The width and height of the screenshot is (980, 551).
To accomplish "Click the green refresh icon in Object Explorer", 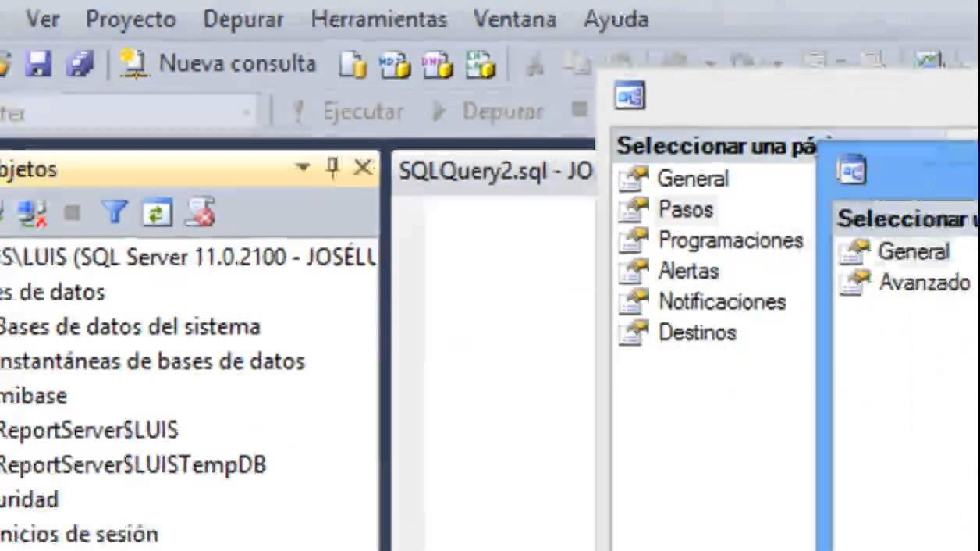I will pos(157,213).
